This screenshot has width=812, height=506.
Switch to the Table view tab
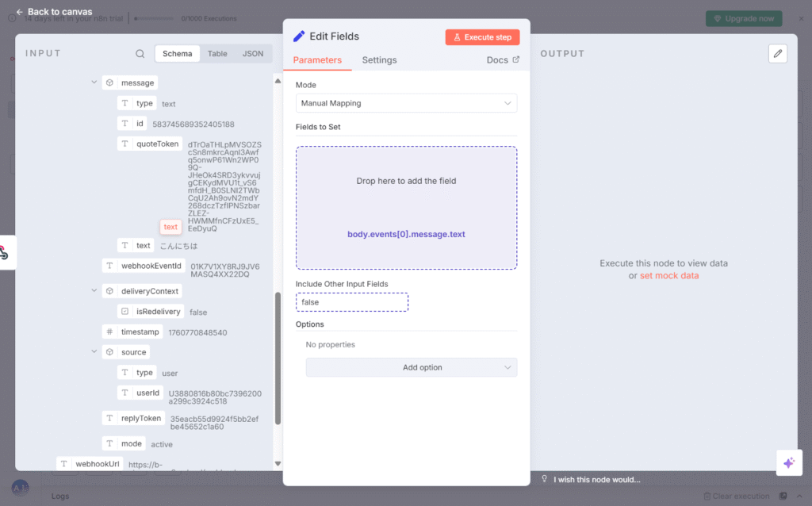tap(217, 54)
